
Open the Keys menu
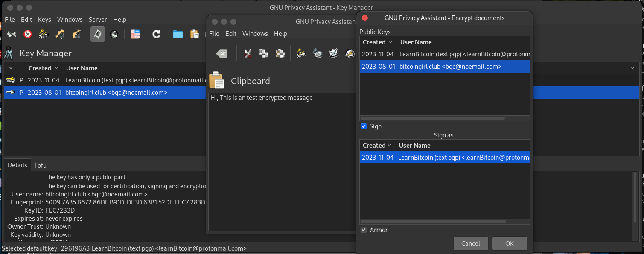click(x=44, y=20)
